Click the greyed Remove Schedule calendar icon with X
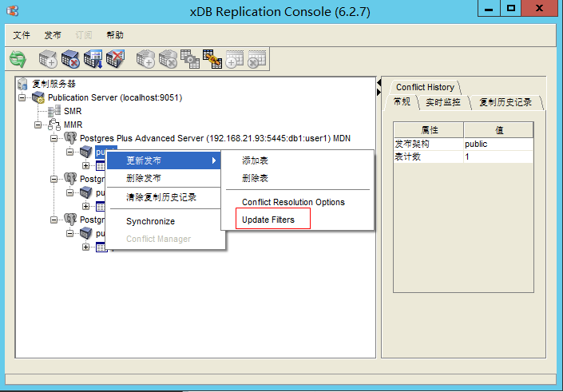563x392 pixels. (x=257, y=59)
